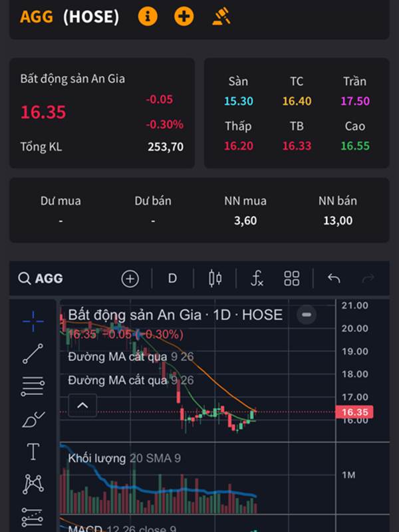
Task: Click the 1M volume axis label
Action: tap(348, 475)
